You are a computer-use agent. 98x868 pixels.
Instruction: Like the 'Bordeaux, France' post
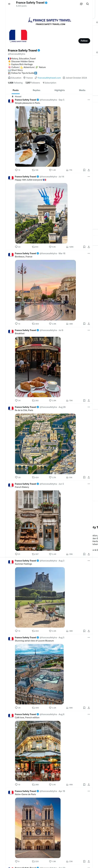click(50, 324)
